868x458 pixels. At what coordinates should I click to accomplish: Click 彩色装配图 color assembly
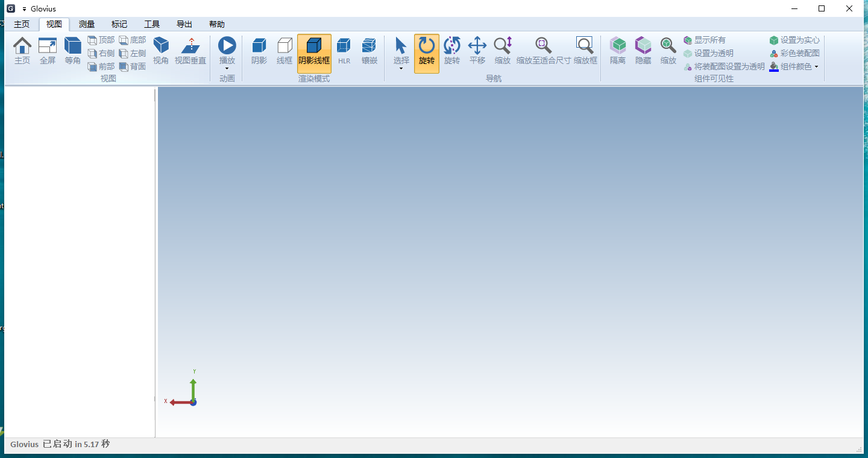click(794, 53)
